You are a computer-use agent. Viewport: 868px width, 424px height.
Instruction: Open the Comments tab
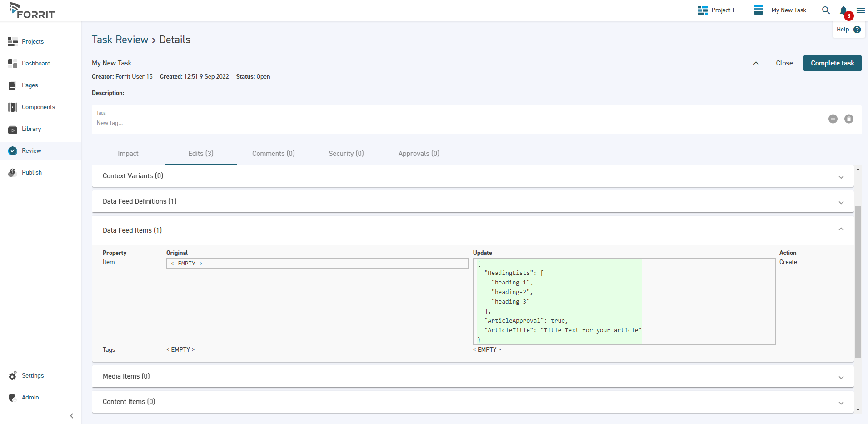click(273, 154)
